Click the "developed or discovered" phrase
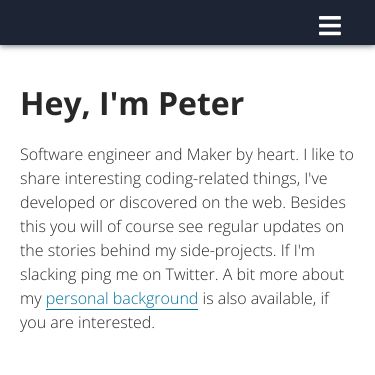The width and height of the screenshot is (375, 375). pos(108,203)
